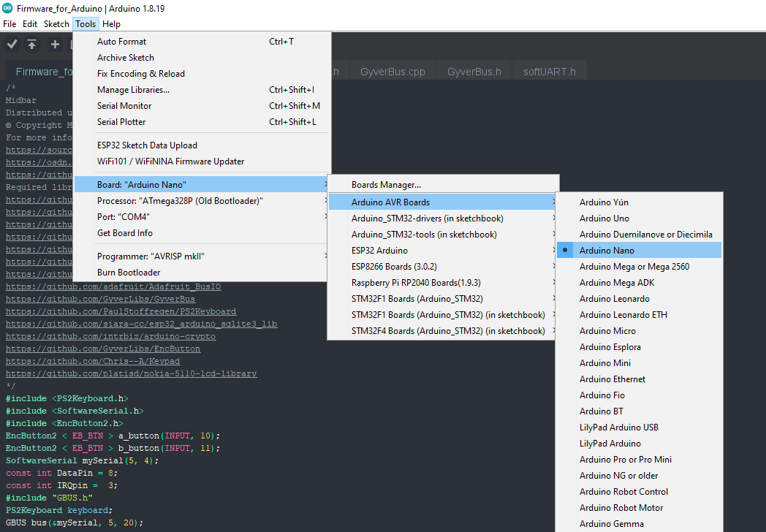Image resolution: width=766 pixels, height=532 pixels.
Task: Click the '#include "GBUS.h"' code line
Action: (50, 498)
